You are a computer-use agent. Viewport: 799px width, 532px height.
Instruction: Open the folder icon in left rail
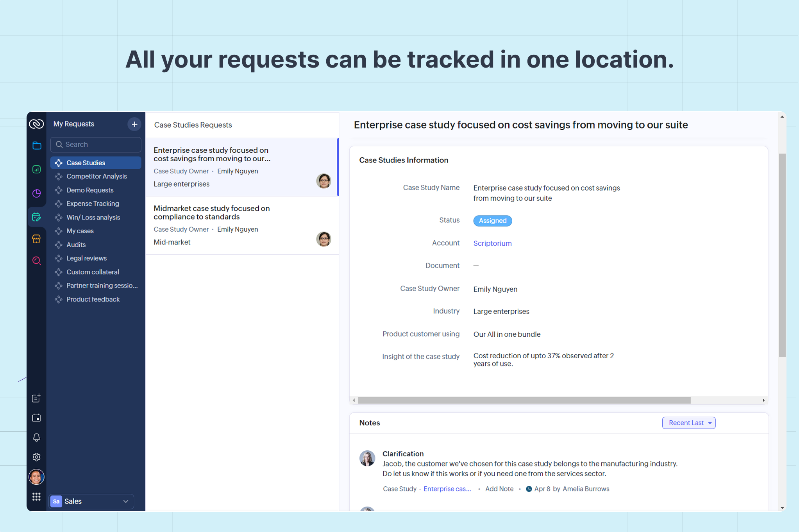(37, 146)
